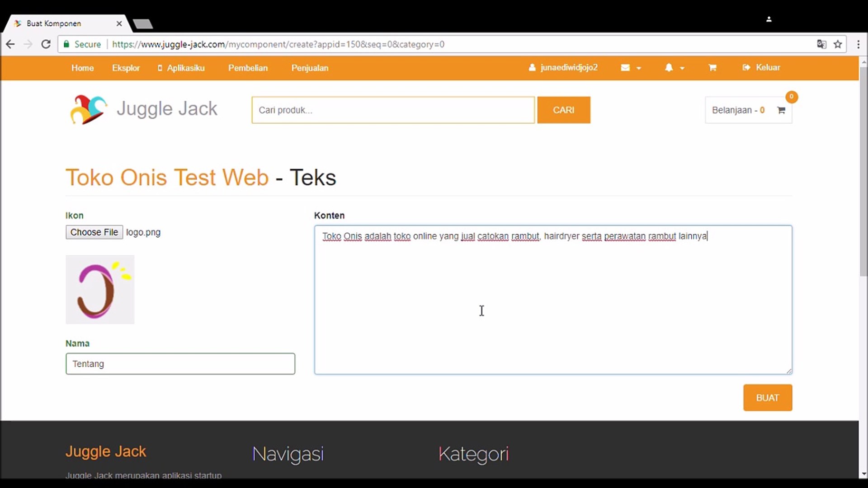Open a new browser tab
Viewport: 868px width, 488px height.
point(143,24)
